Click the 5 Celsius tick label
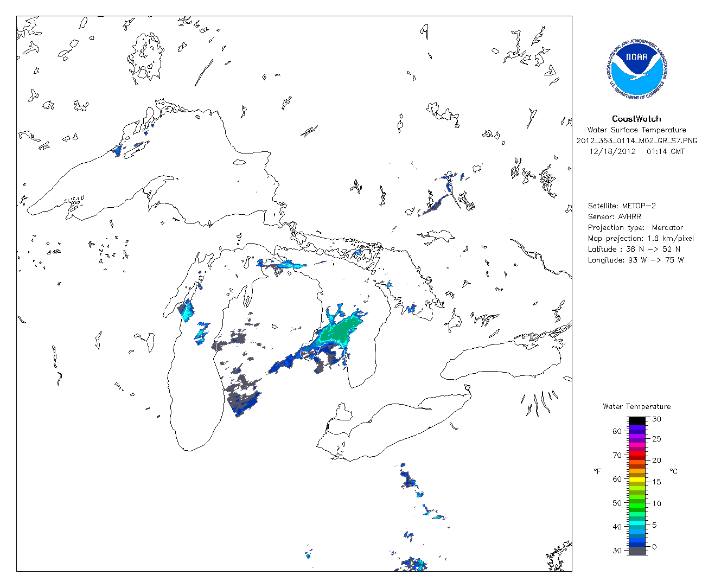Image resolution: width=702 pixels, height=588 pixels. [x=654, y=526]
